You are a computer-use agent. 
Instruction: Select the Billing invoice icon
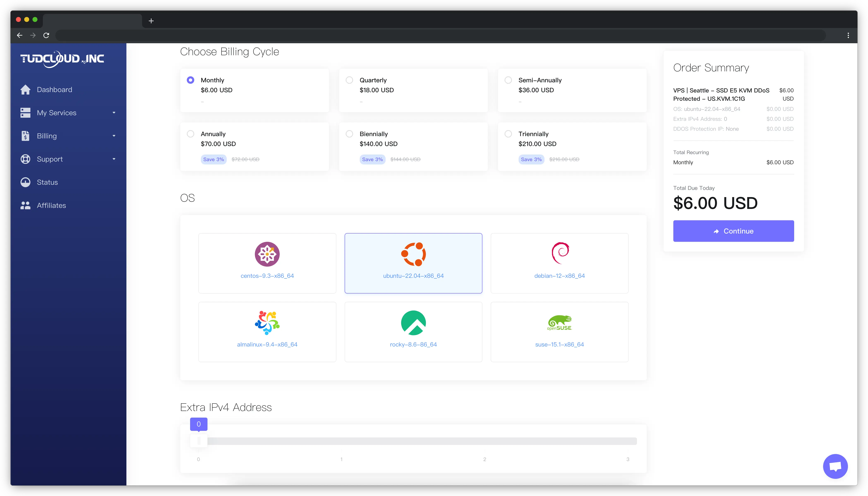pos(26,135)
